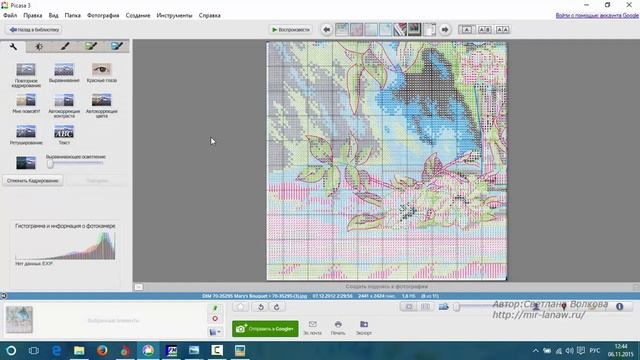Image resolution: width=640 pixels, height=360 pixels.
Task: Click the fill light preview thumbnail icon
Action: coord(26,162)
